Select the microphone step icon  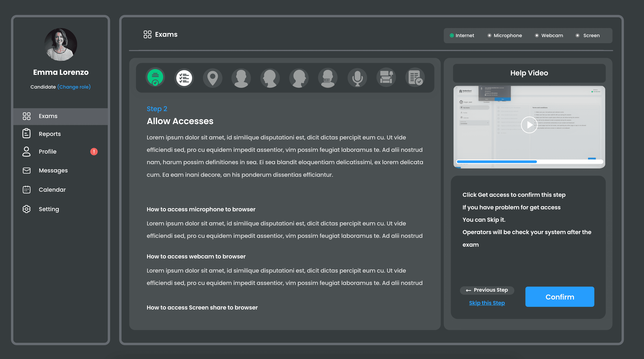357,78
